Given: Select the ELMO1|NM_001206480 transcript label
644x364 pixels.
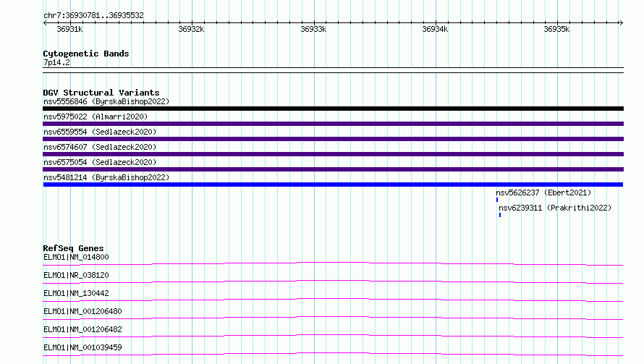Looking at the screenshot, I should (82, 311).
